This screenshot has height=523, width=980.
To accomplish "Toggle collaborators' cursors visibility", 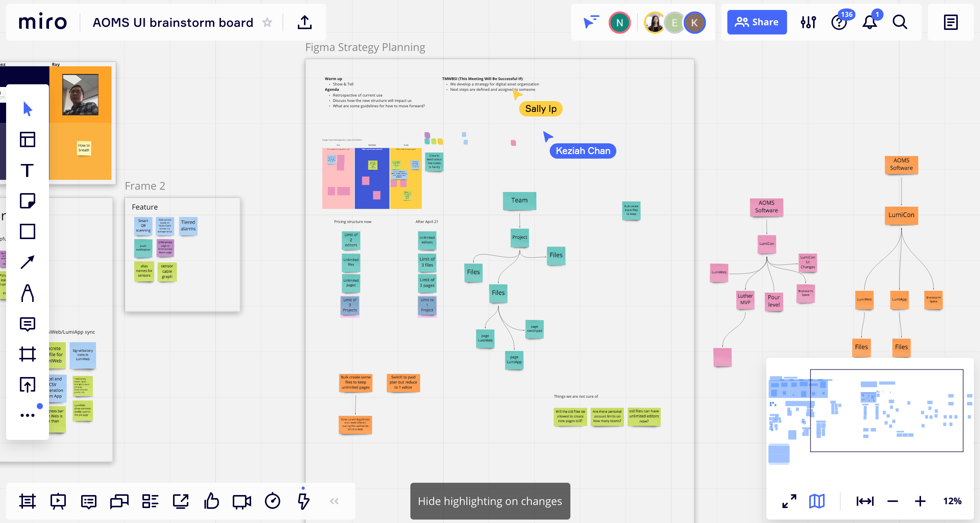I will 591,22.
